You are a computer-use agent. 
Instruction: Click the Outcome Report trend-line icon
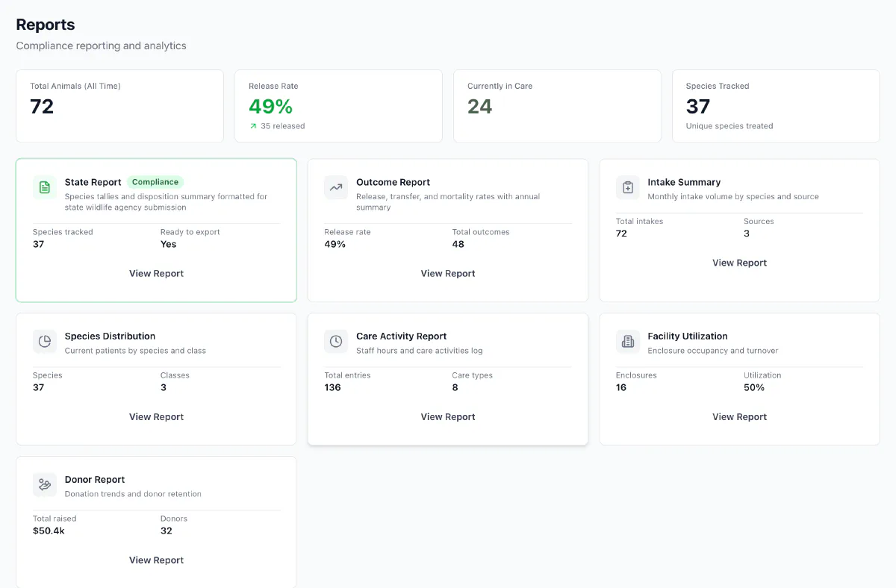[336, 187]
